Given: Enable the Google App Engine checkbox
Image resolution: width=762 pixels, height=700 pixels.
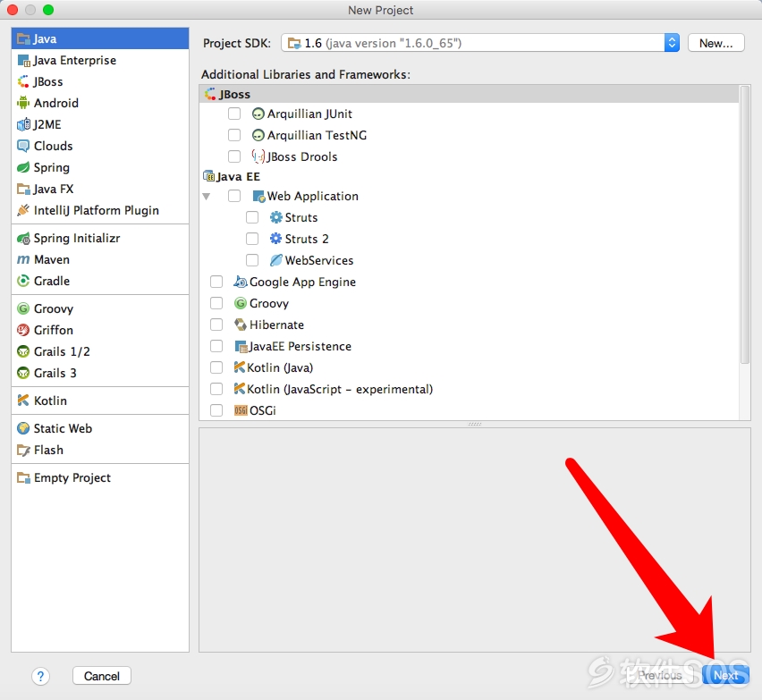Looking at the screenshot, I should pos(216,282).
